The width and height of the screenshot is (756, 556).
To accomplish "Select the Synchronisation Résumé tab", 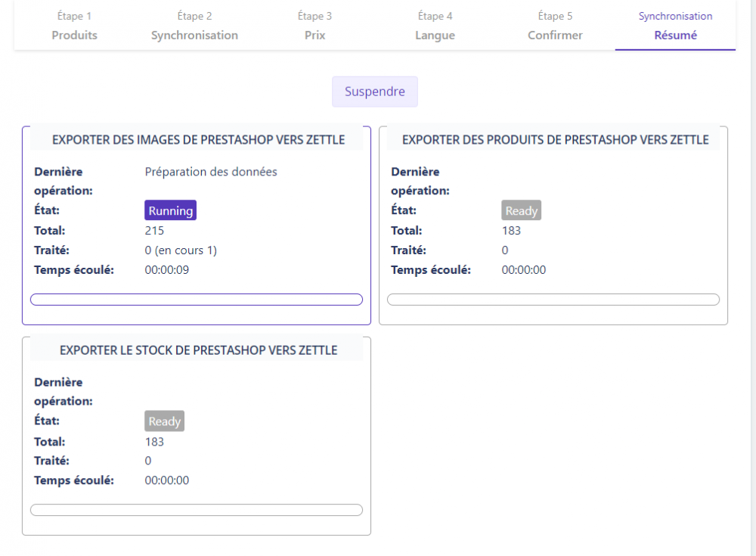I will tap(675, 26).
